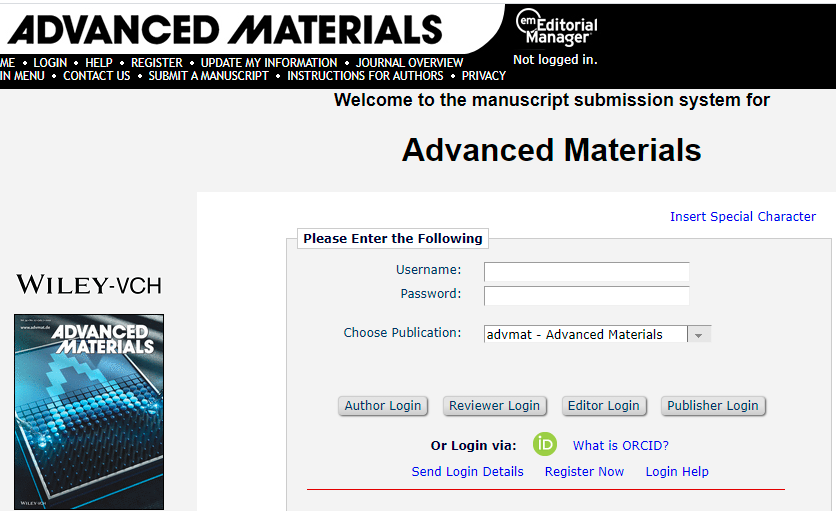Screen dimensions: 836x511
Task: Open the Advanced Materials cover thumbnail
Action: [89, 412]
